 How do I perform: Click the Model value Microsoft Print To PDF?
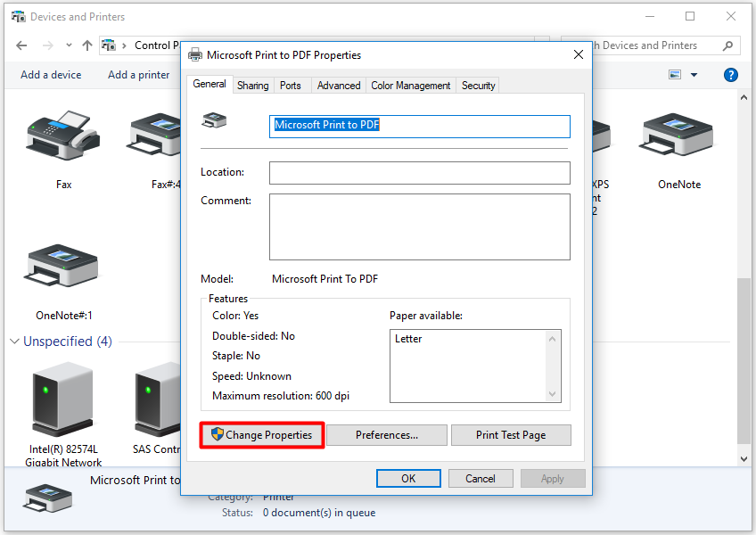click(x=325, y=279)
